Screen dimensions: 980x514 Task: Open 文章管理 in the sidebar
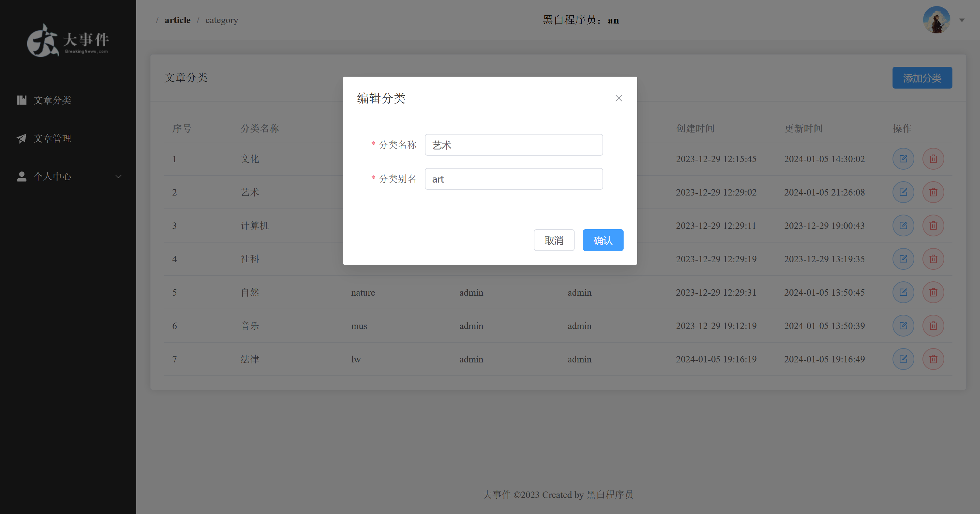pos(52,138)
